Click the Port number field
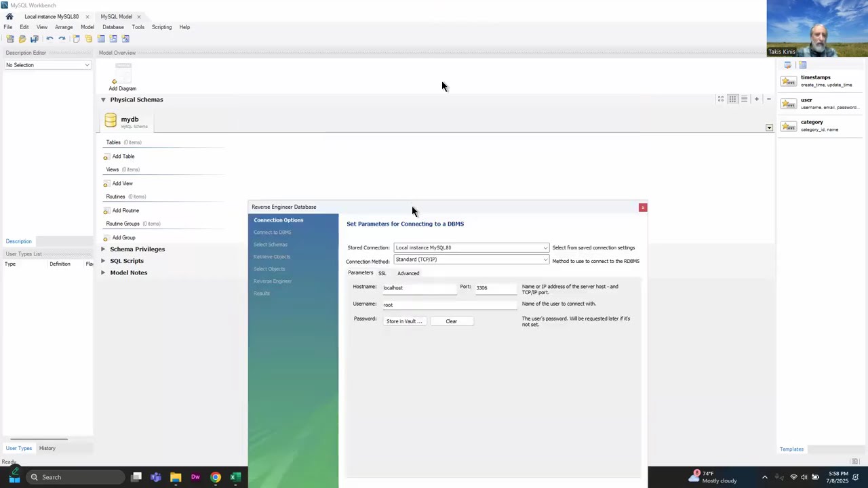The width and height of the screenshot is (868, 488). (x=495, y=288)
